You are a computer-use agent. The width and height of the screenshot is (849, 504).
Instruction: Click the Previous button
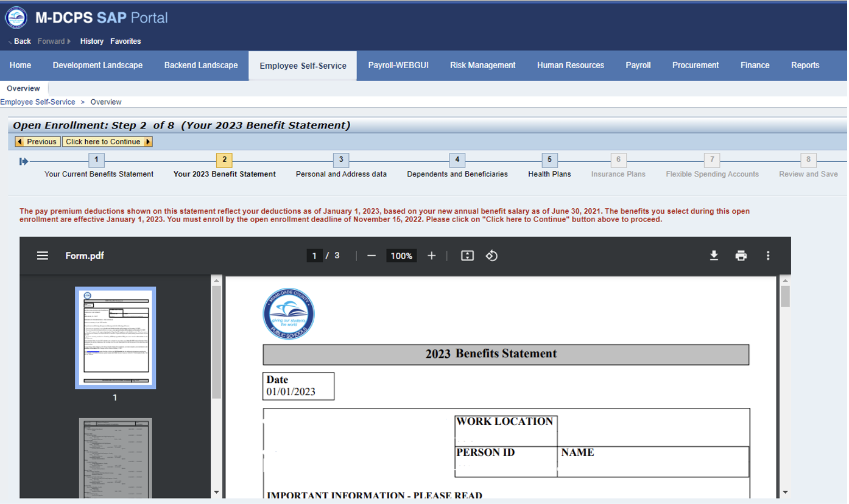coord(37,141)
